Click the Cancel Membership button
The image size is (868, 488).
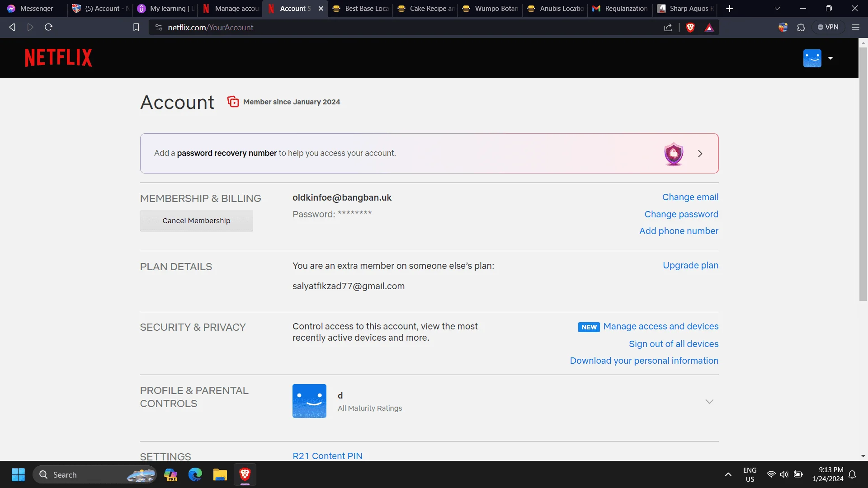pos(196,221)
